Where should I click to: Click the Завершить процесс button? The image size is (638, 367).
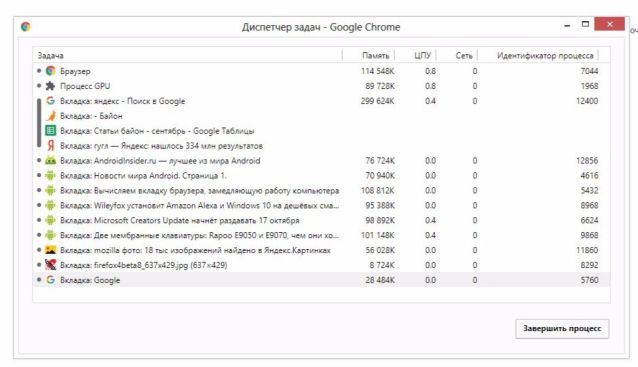562,328
